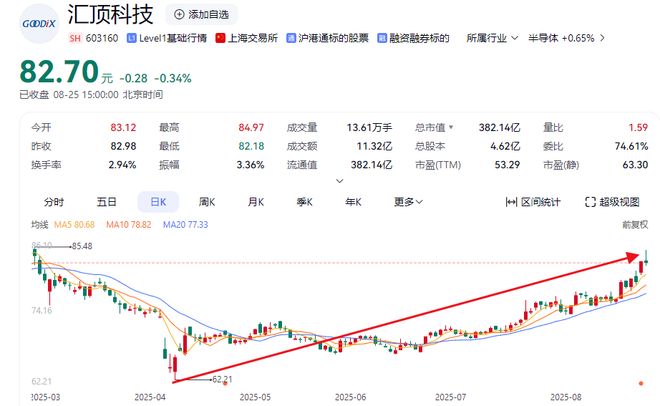Open the 更多 period dropdown

[408, 202]
